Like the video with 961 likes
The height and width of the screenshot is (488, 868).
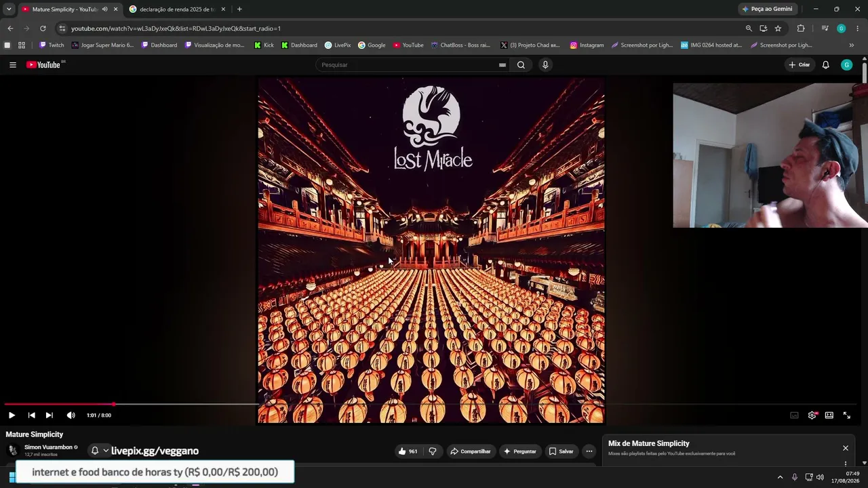click(408, 451)
